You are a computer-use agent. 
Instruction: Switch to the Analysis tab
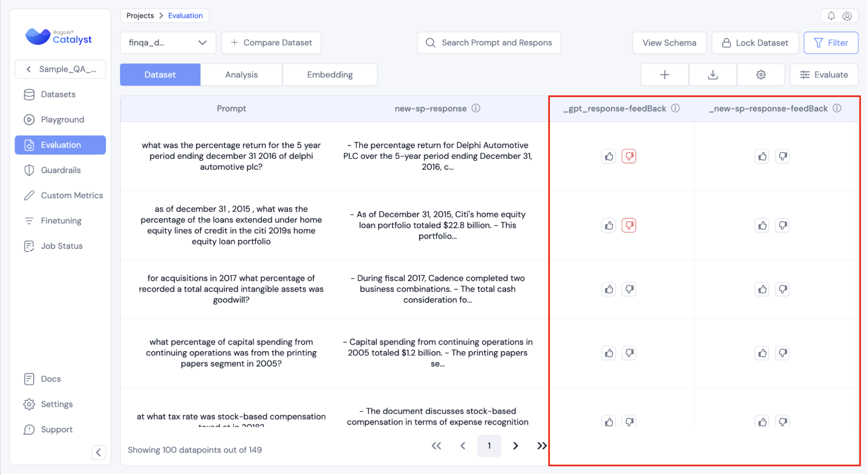coord(241,75)
